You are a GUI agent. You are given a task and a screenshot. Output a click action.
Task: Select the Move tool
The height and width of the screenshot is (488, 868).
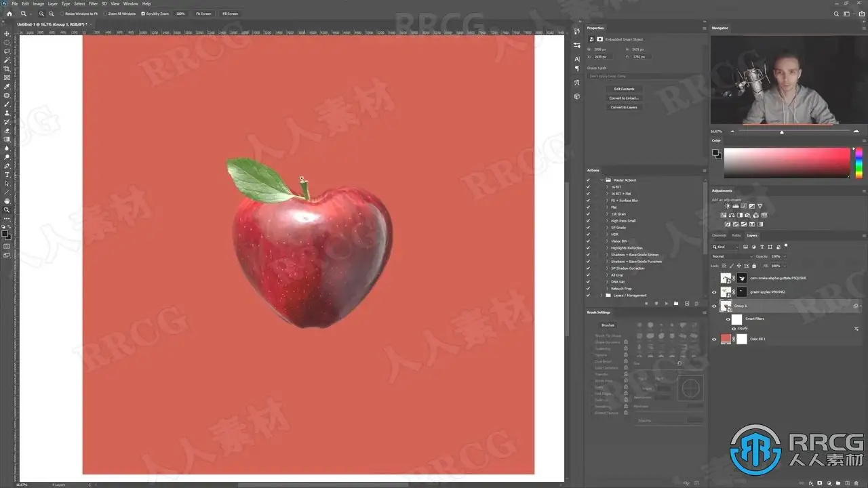coord(7,33)
